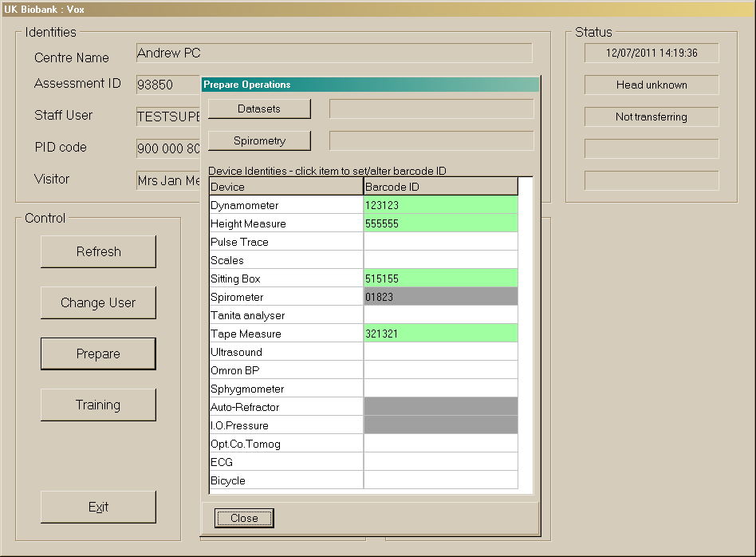
Task: Exit the Vox application
Action: tap(98, 507)
